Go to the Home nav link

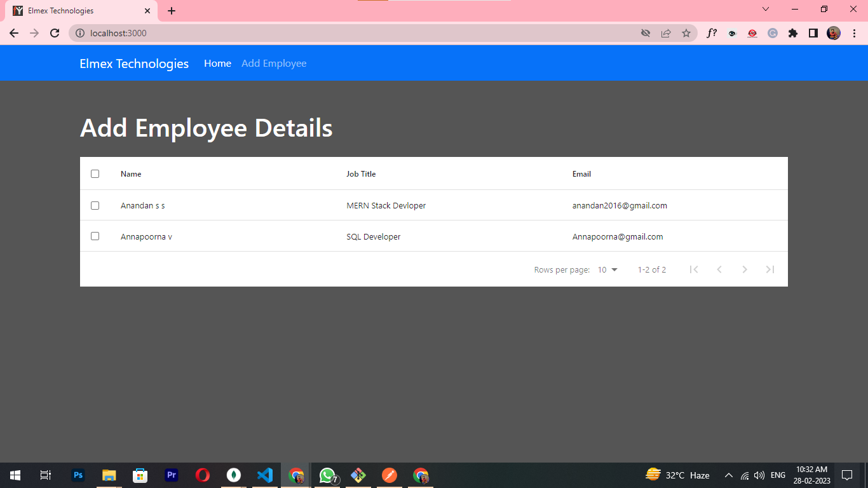tap(217, 64)
